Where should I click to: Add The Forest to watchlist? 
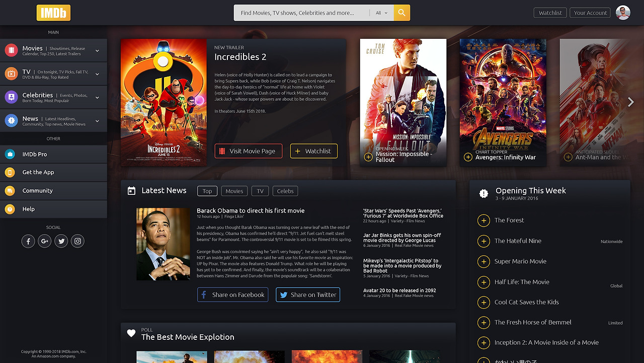(484, 221)
